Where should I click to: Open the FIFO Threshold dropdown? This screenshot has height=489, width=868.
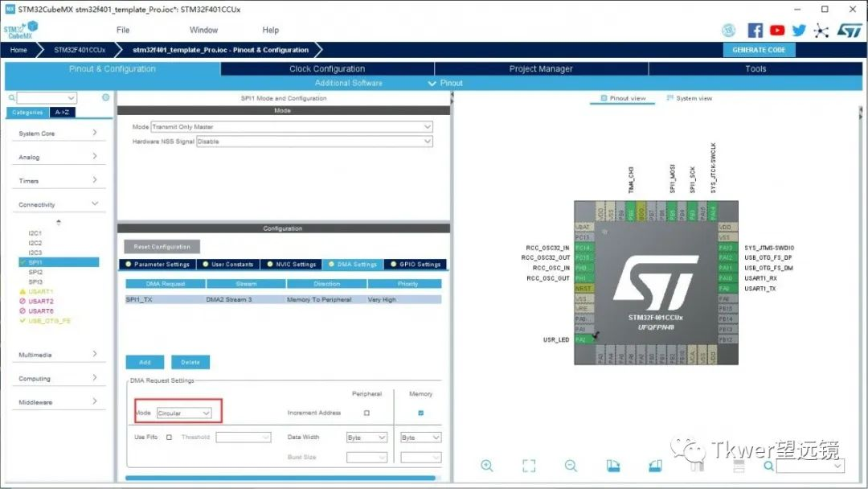tap(243, 438)
